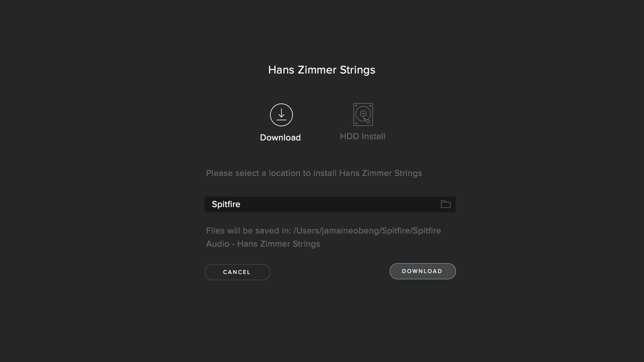
Task: Click the Spitfire text in location field
Action: point(226,204)
